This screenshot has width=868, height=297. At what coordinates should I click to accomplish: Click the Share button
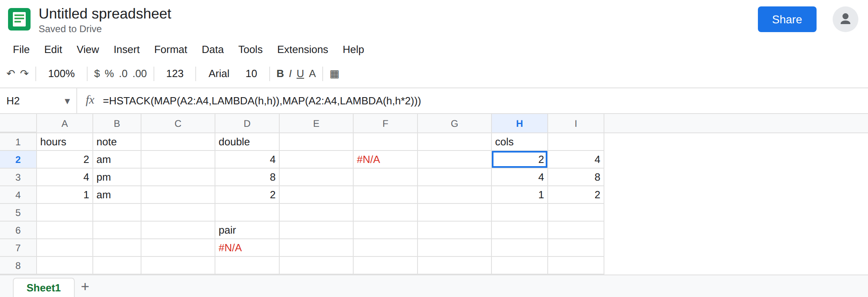(787, 19)
